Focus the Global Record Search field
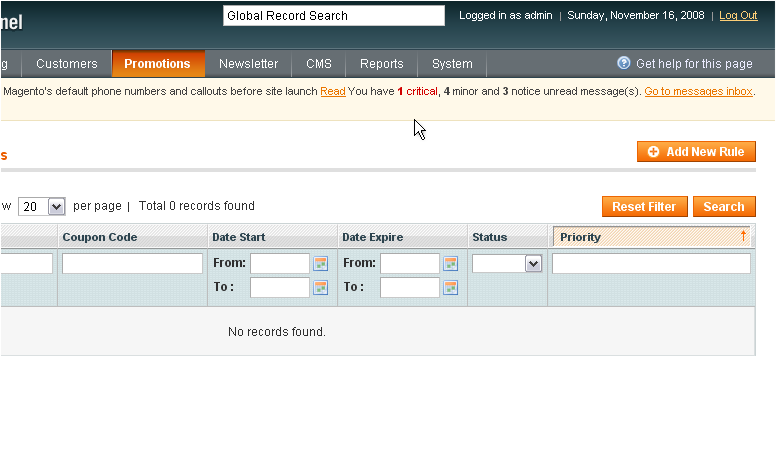Screen dimensions: 776x450 333,16
